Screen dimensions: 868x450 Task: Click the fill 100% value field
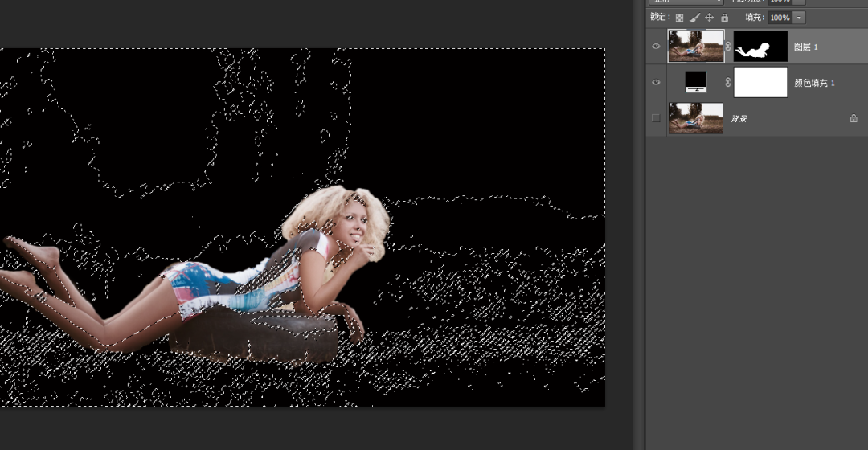780,18
